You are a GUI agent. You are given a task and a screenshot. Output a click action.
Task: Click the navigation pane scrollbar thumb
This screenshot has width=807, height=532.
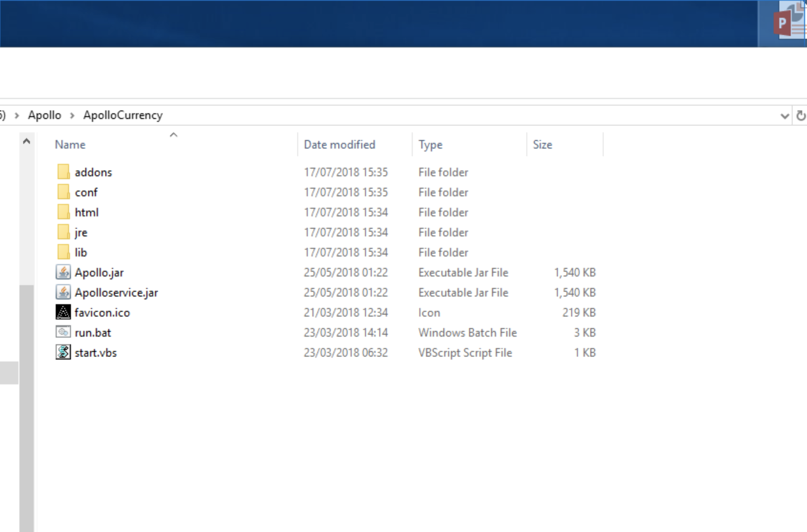pyautogui.click(x=26, y=409)
